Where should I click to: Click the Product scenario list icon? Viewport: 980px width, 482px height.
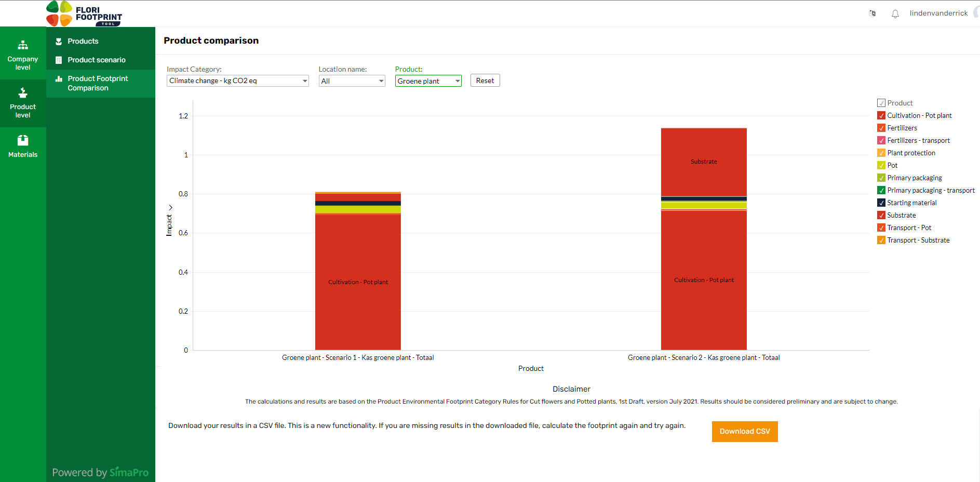click(x=59, y=60)
